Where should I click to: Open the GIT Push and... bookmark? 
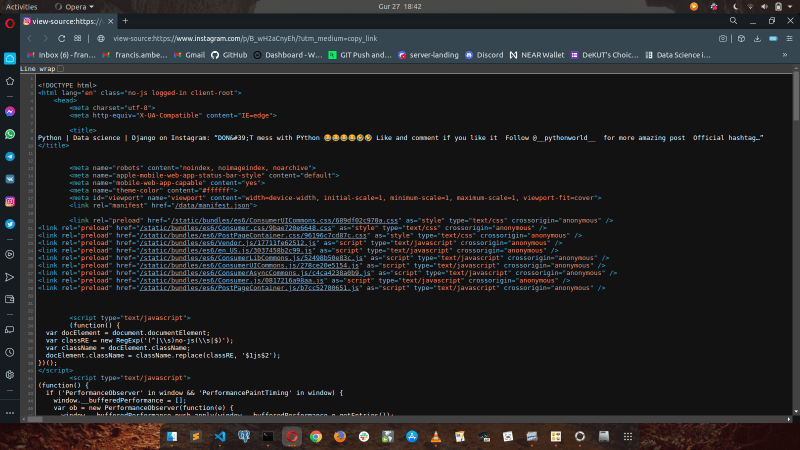pyautogui.click(x=360, y=55)
